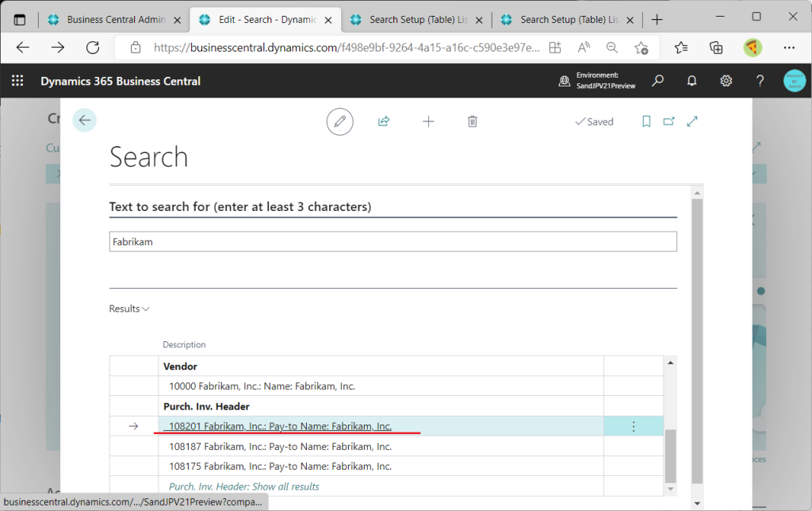Open the browser profile avatar
Screen dimensions: 812x511
(753, 48)
